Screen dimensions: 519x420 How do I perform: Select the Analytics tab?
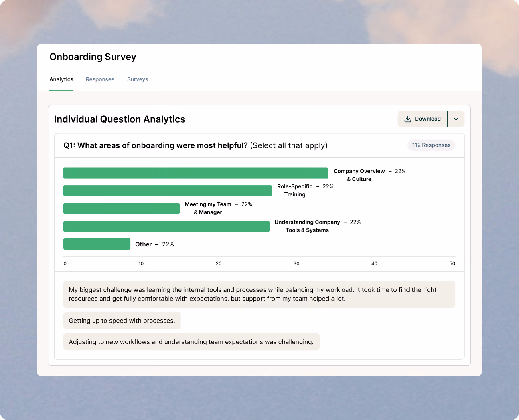pos(61,79)
